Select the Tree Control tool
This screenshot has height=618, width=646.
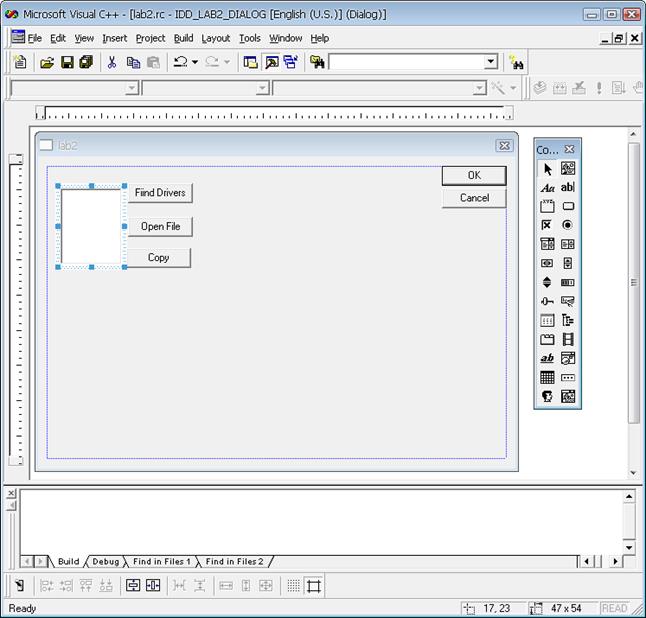(x=568, y=320)
